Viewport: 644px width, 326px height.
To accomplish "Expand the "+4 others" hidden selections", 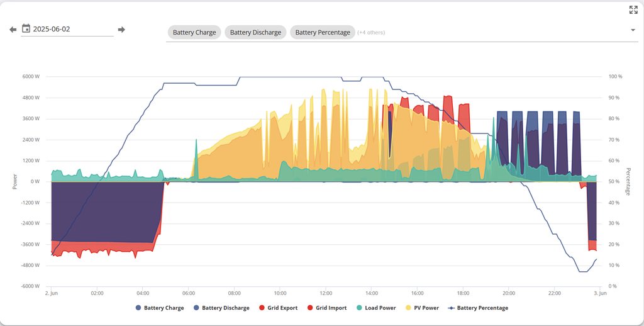I will click(x=371, y=33).
